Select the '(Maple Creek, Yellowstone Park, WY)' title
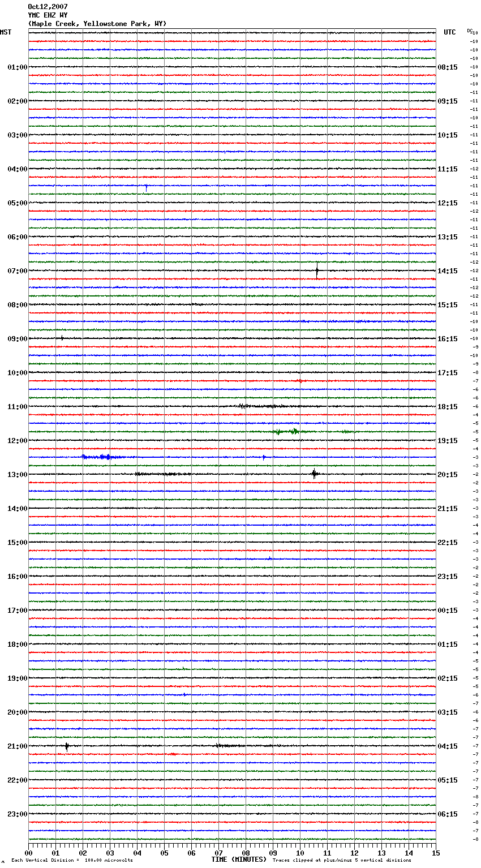Image resolution: width=481 pixels, height=868 pixels. pos(97,24)
